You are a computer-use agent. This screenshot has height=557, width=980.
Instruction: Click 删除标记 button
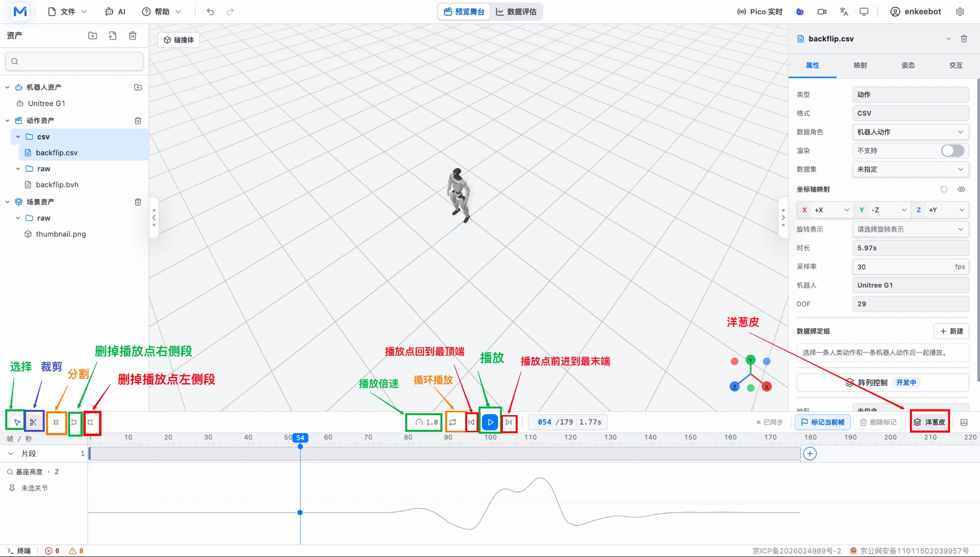pos(878,422)
